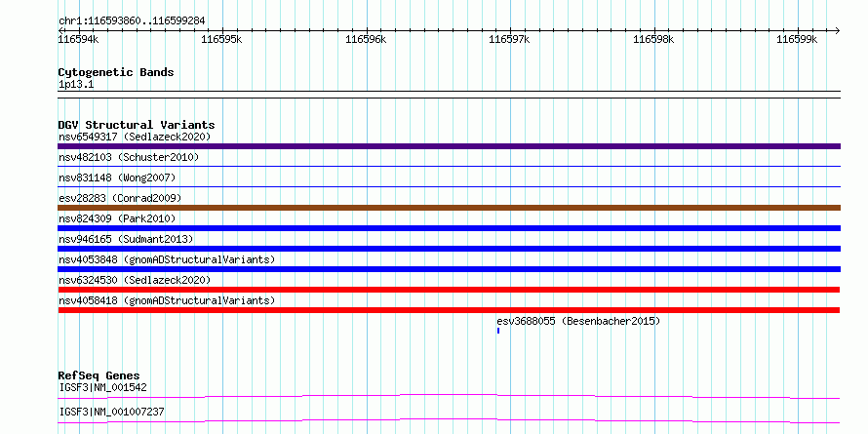
Task: Click the 116595k ruler tick label
Action: pyautogui.click(x=222, y=39)
